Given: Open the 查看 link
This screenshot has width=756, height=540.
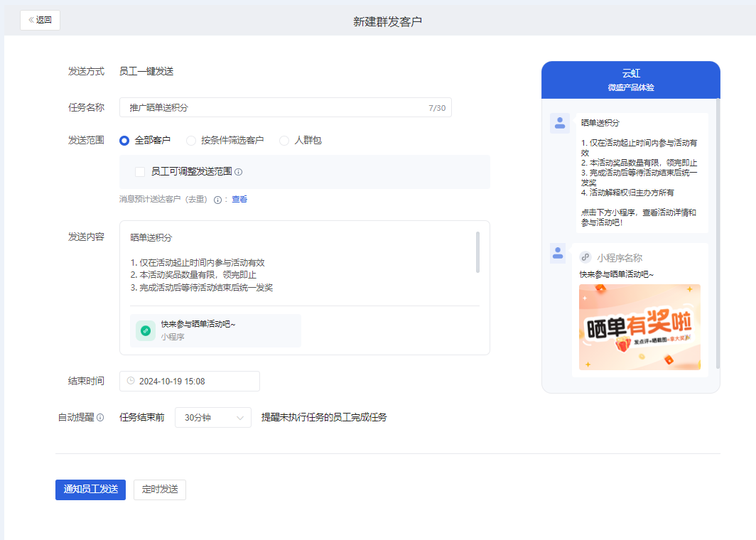Looking at the screenshot, I should pyautogui.click(x=239, y=199).
